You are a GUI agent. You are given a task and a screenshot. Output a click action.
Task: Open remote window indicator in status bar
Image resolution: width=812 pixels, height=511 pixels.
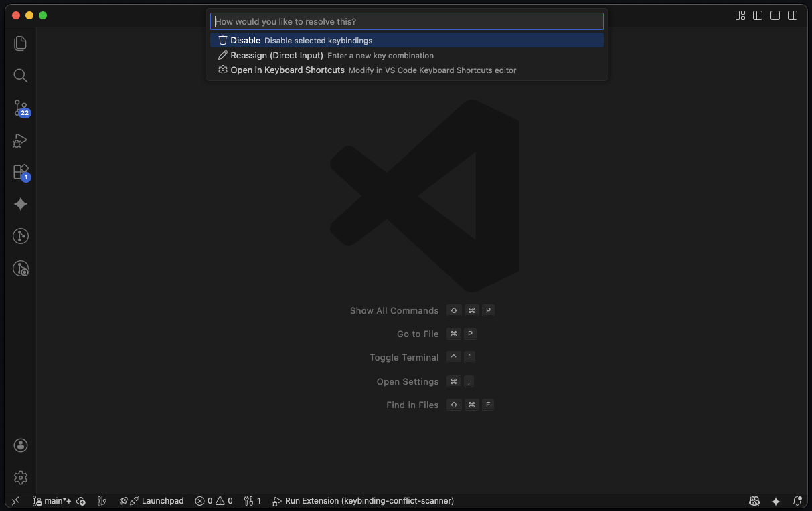pos(15,501)
